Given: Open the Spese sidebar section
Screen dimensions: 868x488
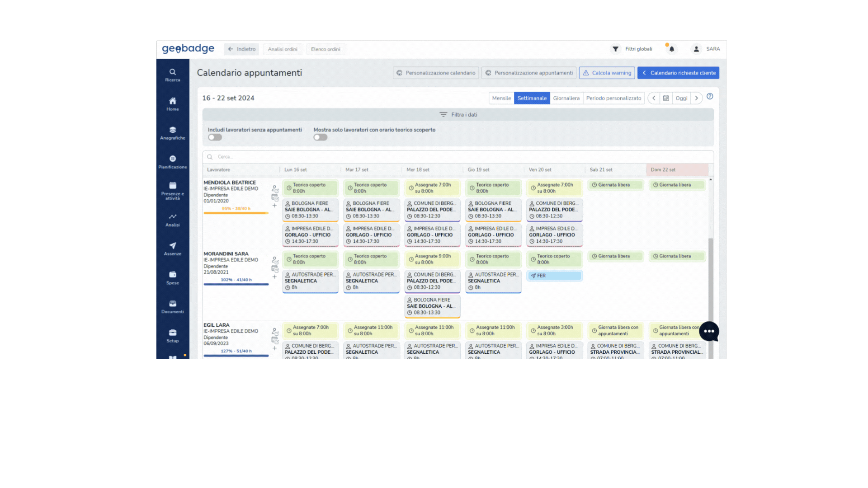Looking at the screenshot, I should [173, 278].
